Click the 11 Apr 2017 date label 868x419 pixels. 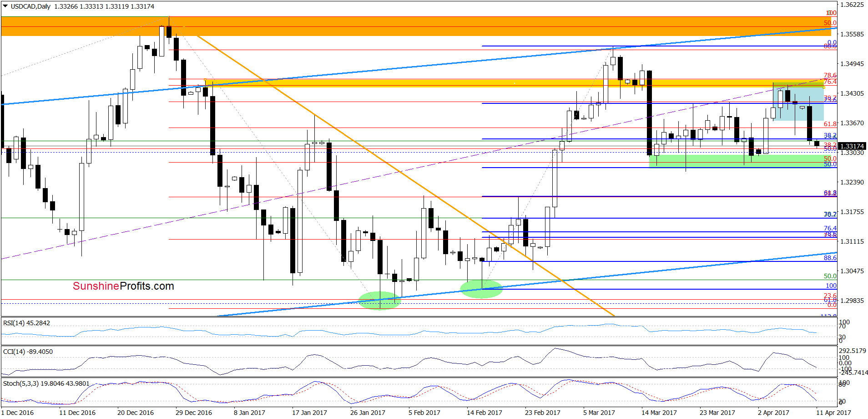[x=833, y=413]
